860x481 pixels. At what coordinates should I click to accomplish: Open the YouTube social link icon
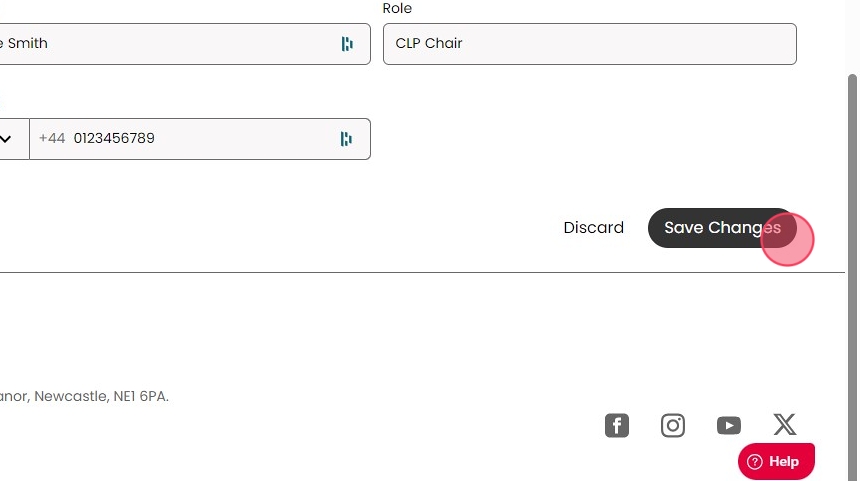tap(729, 426)
